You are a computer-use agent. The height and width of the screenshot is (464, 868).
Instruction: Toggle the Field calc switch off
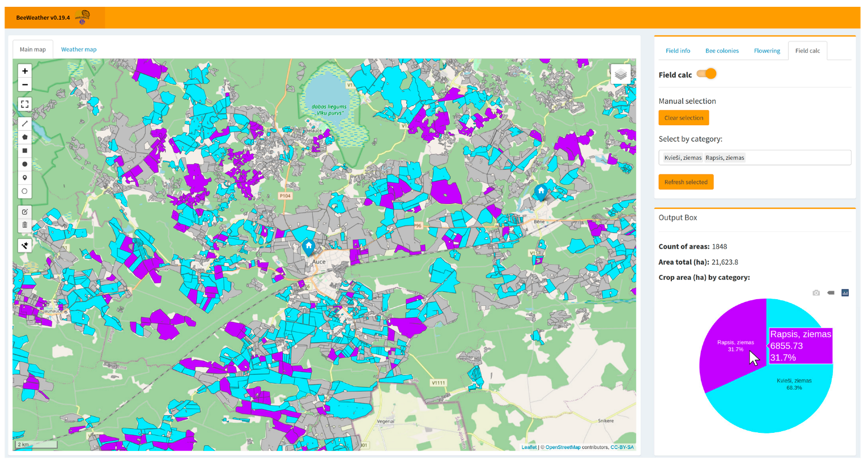pos(707,74)
